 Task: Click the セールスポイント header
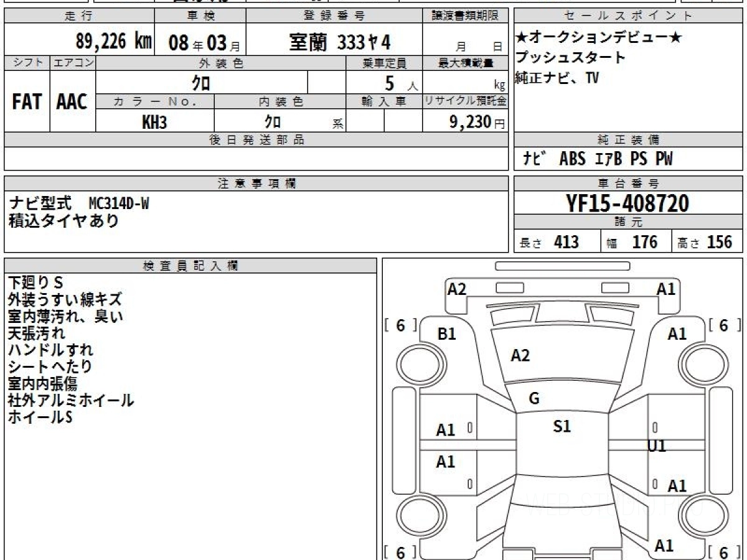pos(628,16)
